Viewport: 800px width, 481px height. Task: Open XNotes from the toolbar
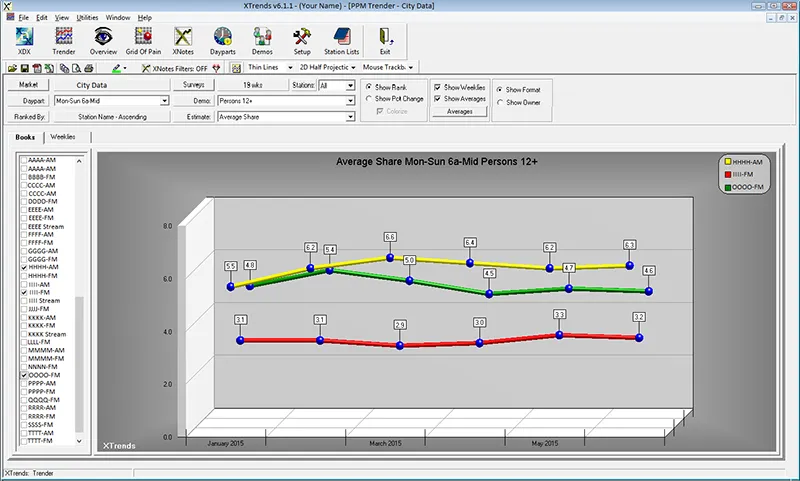click(x=183, y=40)
